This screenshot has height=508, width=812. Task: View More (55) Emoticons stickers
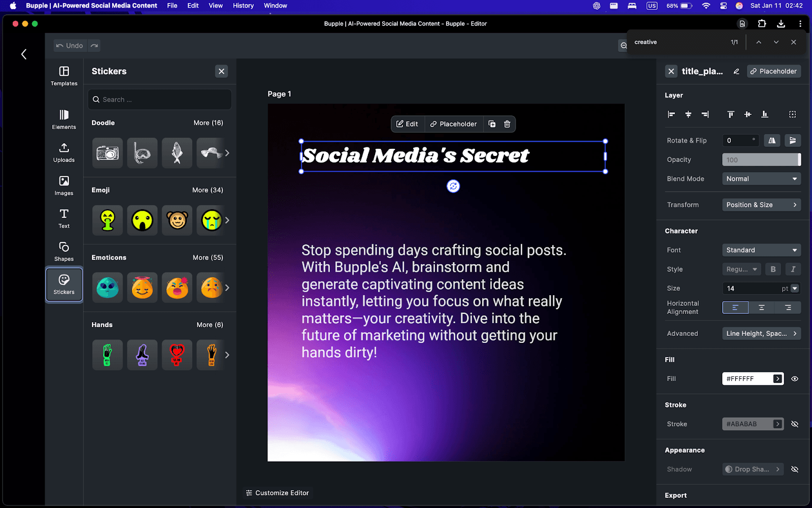(208, 258)
